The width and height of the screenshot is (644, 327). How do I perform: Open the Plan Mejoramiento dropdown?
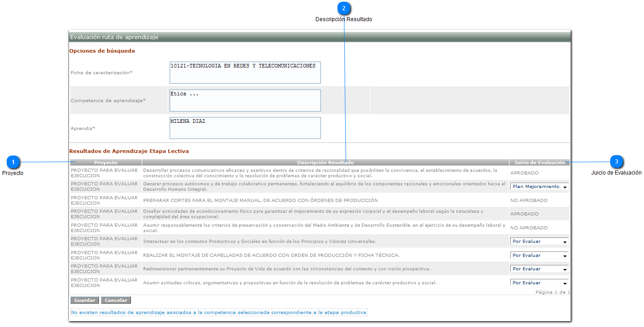coord(539,187)
